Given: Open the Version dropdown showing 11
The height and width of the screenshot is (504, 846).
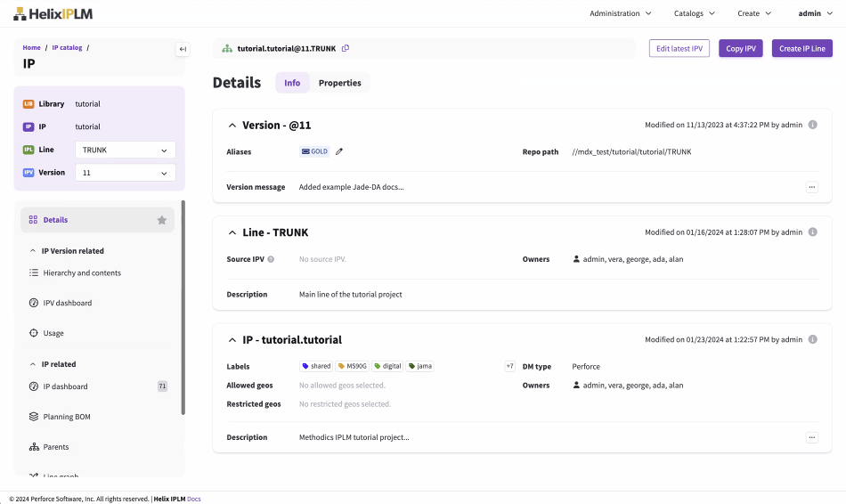Looking at the screenshot, I should pos(125,173).
